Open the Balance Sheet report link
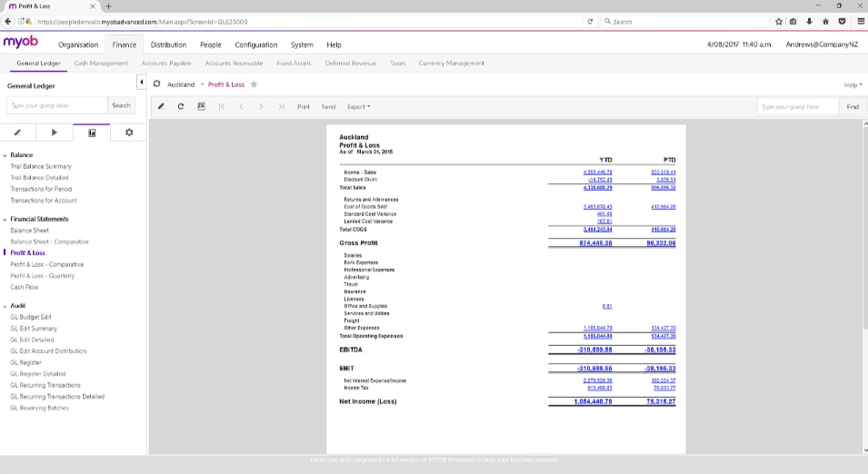The height and width of the screenshot is (474, 868). tap(30, 231)
